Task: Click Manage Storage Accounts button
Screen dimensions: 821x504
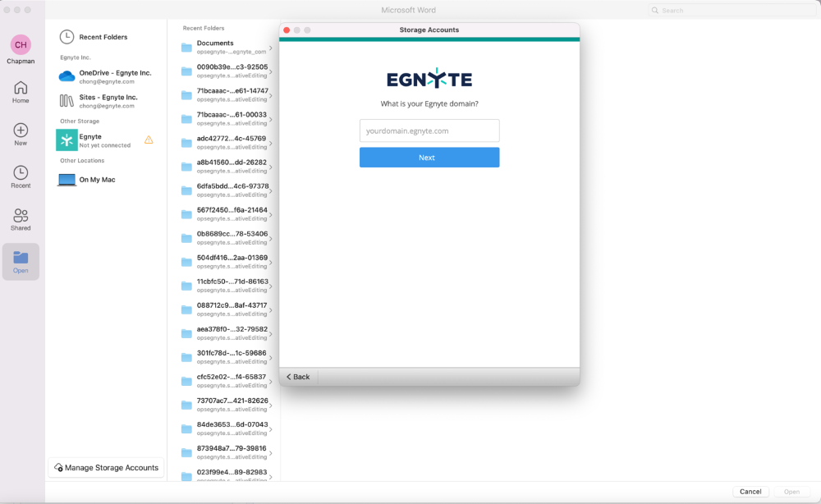Action: [106, 467]
